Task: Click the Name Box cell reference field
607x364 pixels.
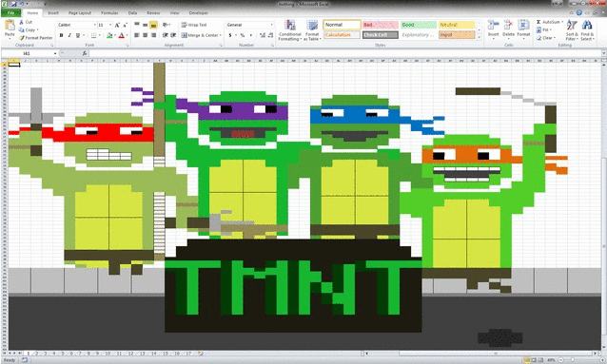Action: [x=29, y=53]
